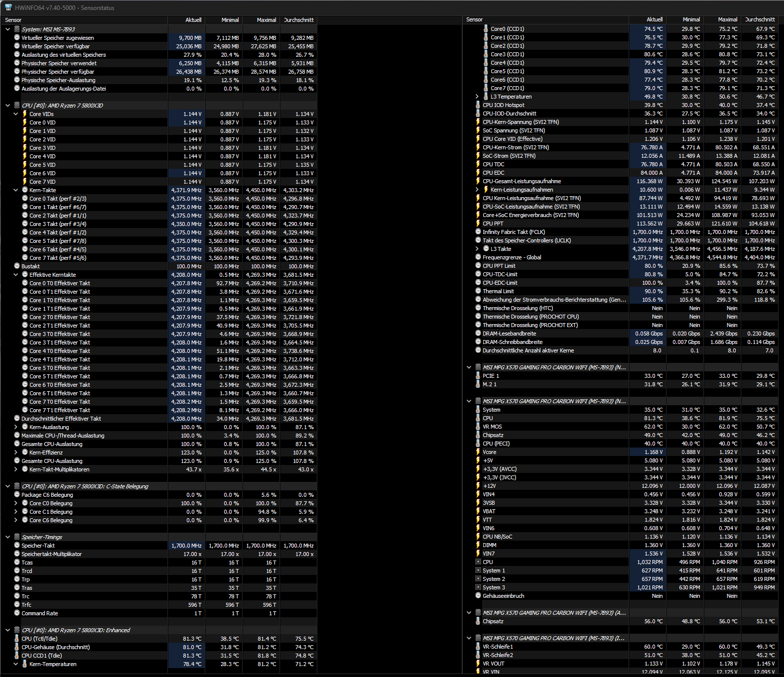Click the thermometer icon next to VR MOS

478,427
